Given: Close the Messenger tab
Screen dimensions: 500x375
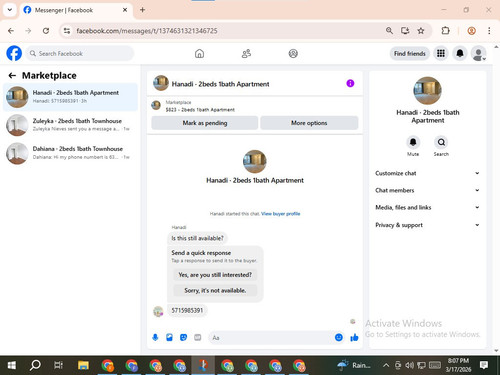Looking at the screenshot, I should [125, 10].
